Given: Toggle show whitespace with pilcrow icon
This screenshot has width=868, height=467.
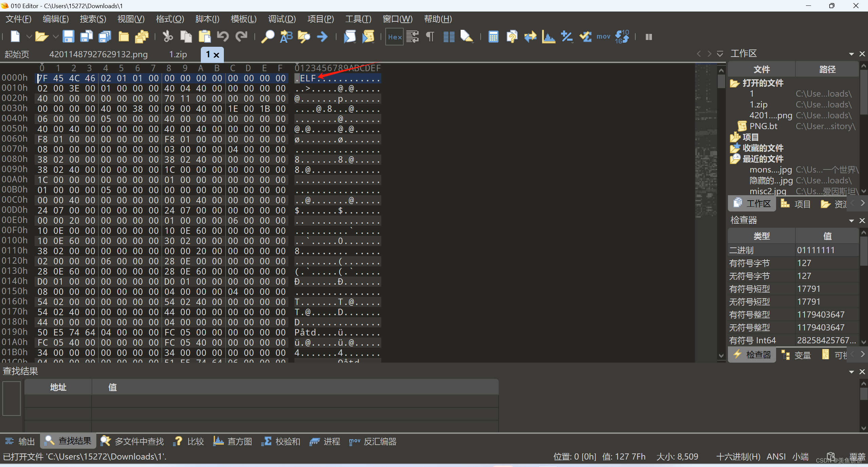Looking at the screenshot, I should click(429, 37).
